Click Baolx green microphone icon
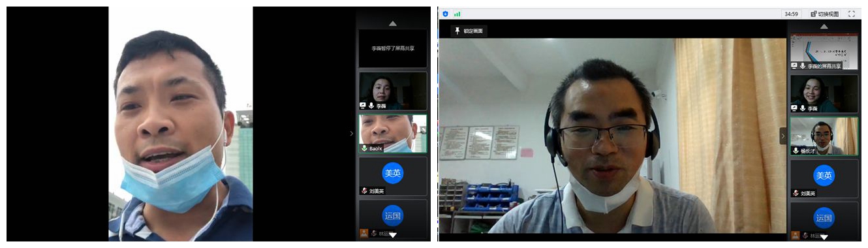 pos(364,149)
